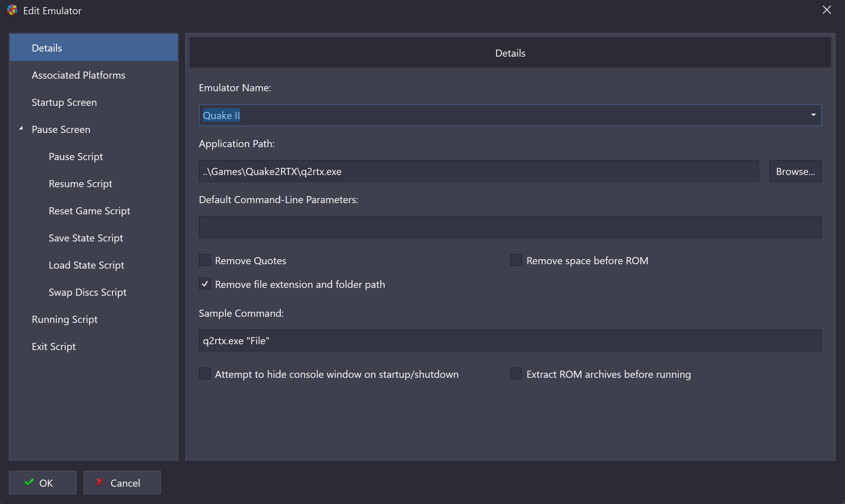
Task: Go to Running Script section
Action: tap(94, 319)
